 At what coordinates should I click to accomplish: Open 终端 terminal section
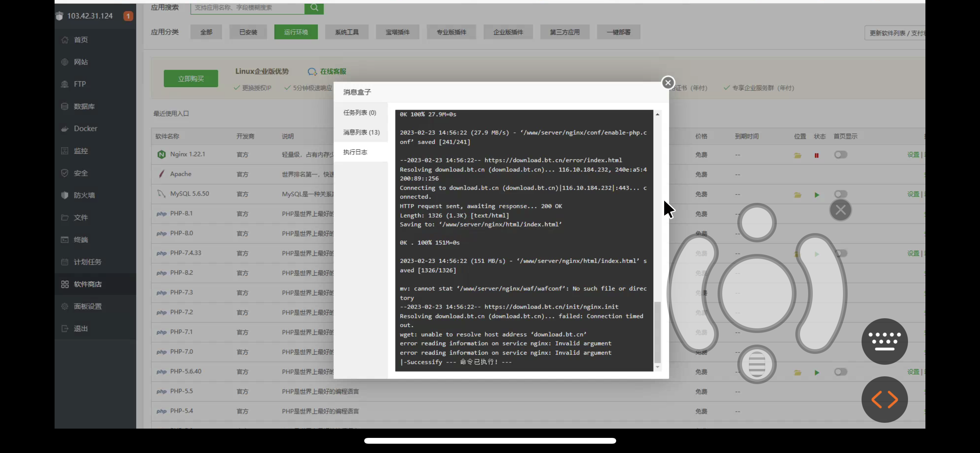95,240
